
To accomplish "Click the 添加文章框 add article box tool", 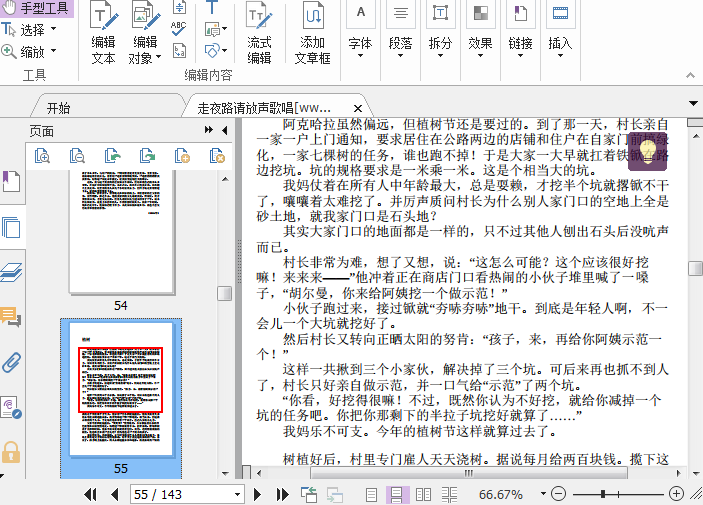I will (x=312, y=33).
